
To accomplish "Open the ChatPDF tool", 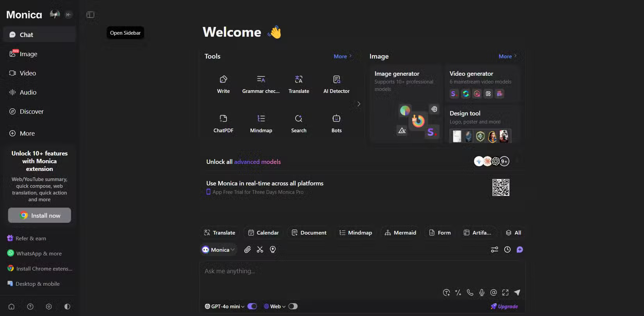I will (x=223, y=123).
